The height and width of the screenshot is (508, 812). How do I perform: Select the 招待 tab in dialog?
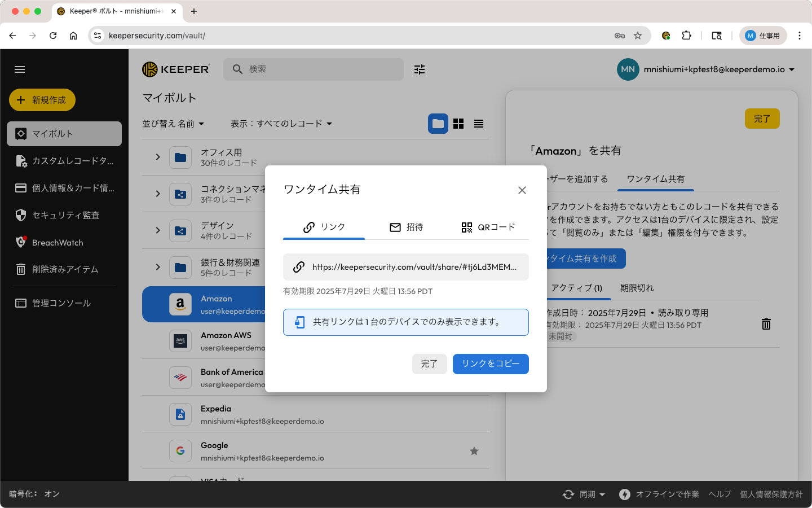coord(406,227)
